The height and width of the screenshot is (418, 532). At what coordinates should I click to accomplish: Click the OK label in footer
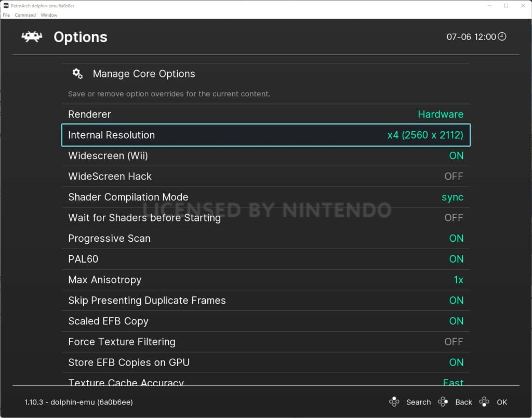pos(502,402)
